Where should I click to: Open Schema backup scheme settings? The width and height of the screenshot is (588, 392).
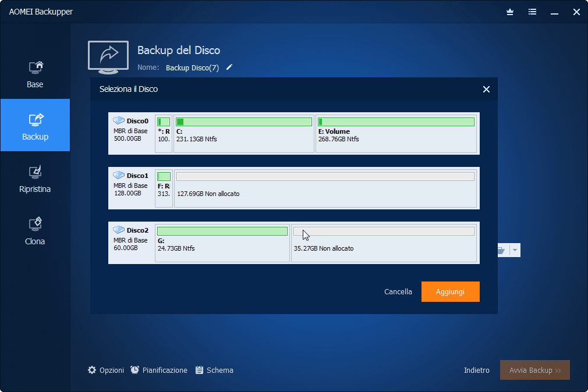pyautogui.click(x=214, y=370)
